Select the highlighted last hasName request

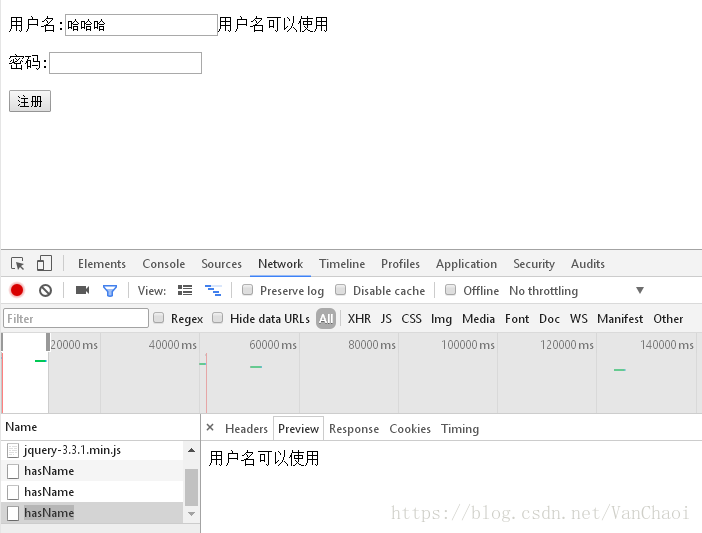tap(92, 513)
